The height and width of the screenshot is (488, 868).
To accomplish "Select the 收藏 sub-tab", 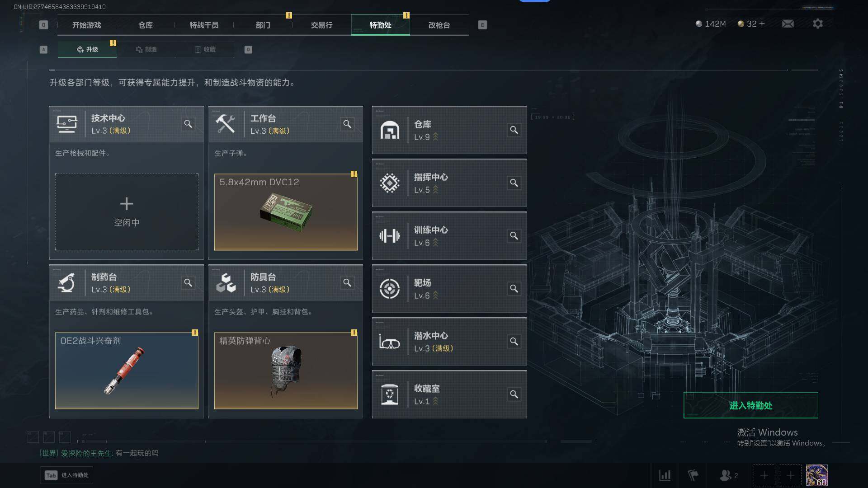I will [205, 49].
